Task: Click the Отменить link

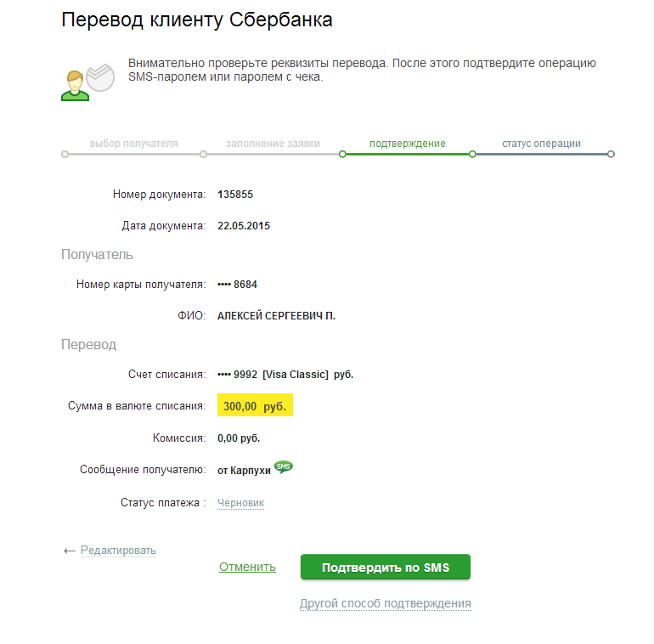Action: [247, 567]
